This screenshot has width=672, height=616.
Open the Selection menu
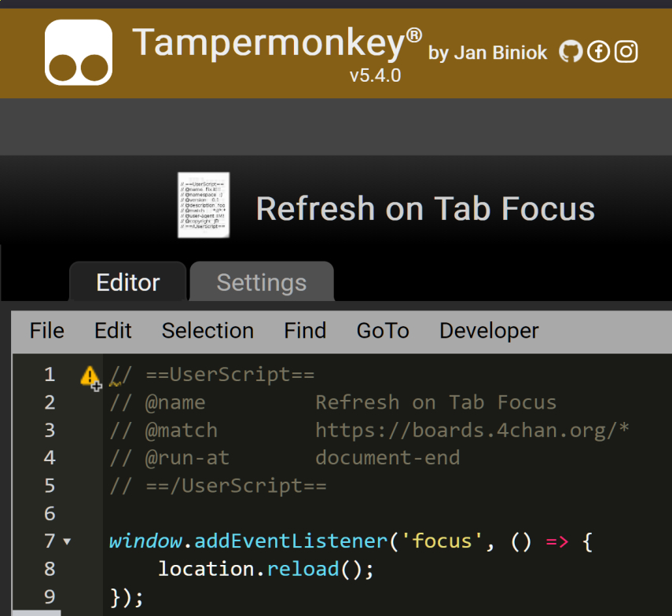point(207,331)
